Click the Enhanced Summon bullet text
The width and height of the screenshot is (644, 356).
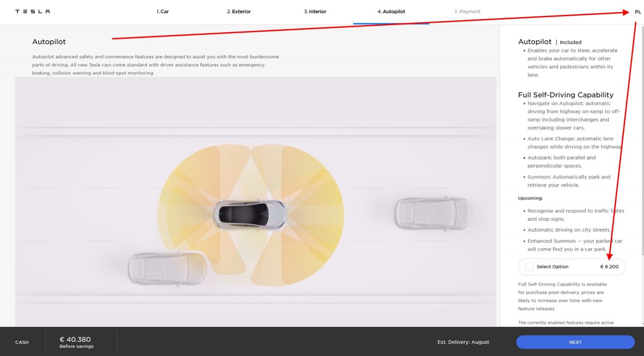[575, 245]
